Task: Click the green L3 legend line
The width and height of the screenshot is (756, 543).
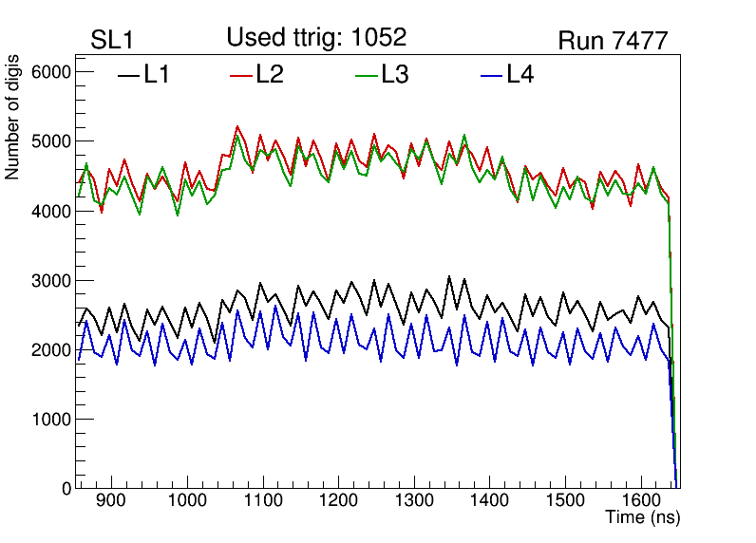Action: coord(366,75)
